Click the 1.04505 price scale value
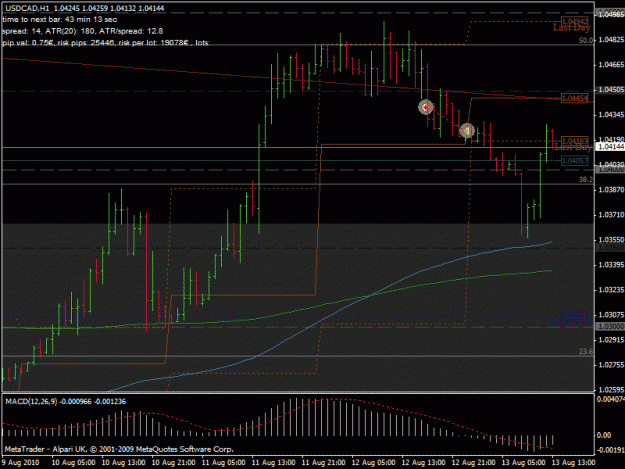Viewport: 625px width, 469px height. pos(611,90)
